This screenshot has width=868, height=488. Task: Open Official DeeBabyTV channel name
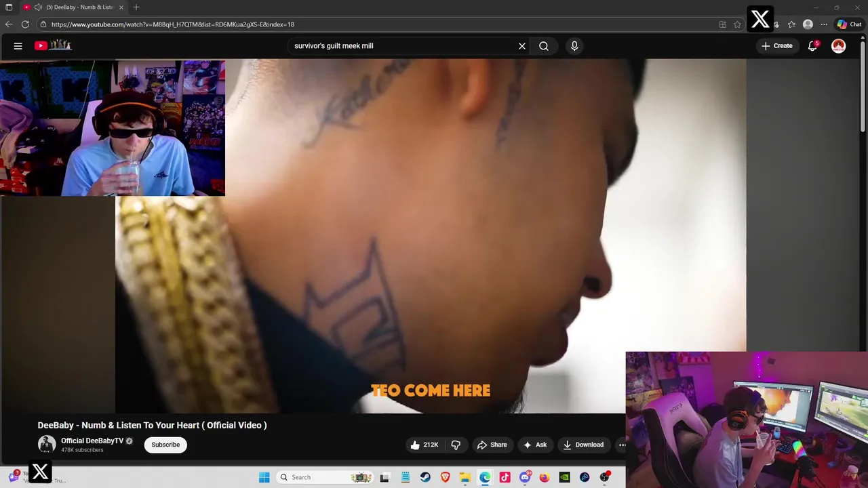(x=92, y=441)
